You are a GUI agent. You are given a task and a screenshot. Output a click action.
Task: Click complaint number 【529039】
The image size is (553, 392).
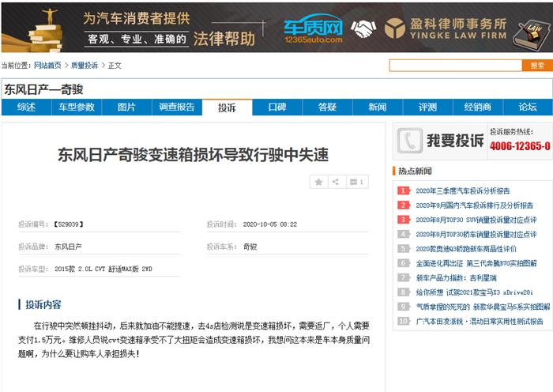(x=69, y=224)
